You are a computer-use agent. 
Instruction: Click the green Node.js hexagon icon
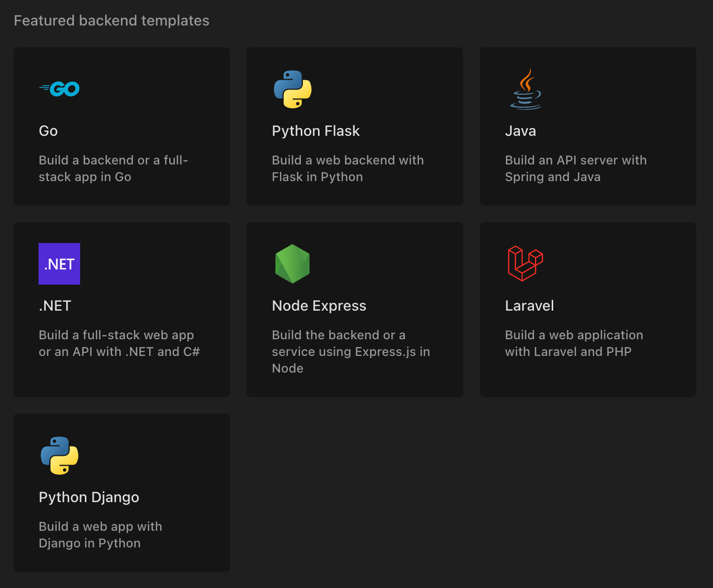pyautogui.click(x=292, y=264)
